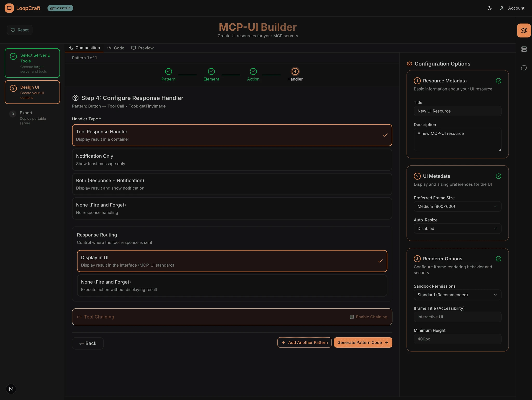Viewport: 532px width, 400px height.
Task: Click Element step checkmark circle
Action: pos(211,71)
